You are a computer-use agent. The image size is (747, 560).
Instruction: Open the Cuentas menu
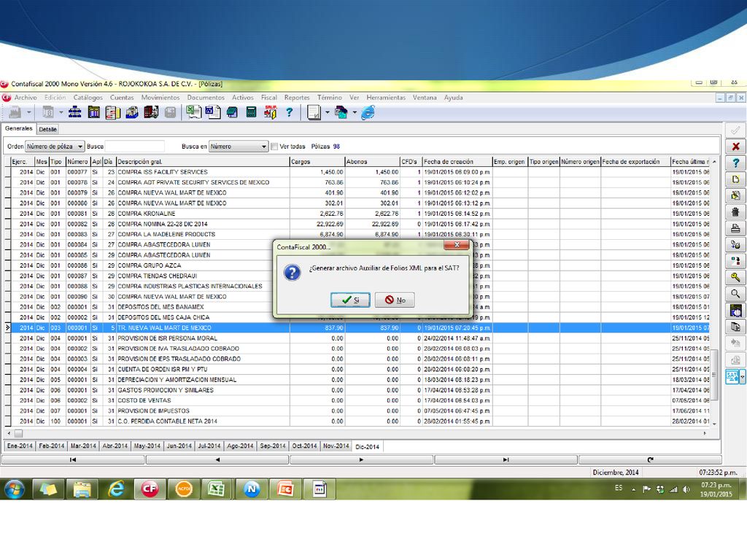[122, 98]
